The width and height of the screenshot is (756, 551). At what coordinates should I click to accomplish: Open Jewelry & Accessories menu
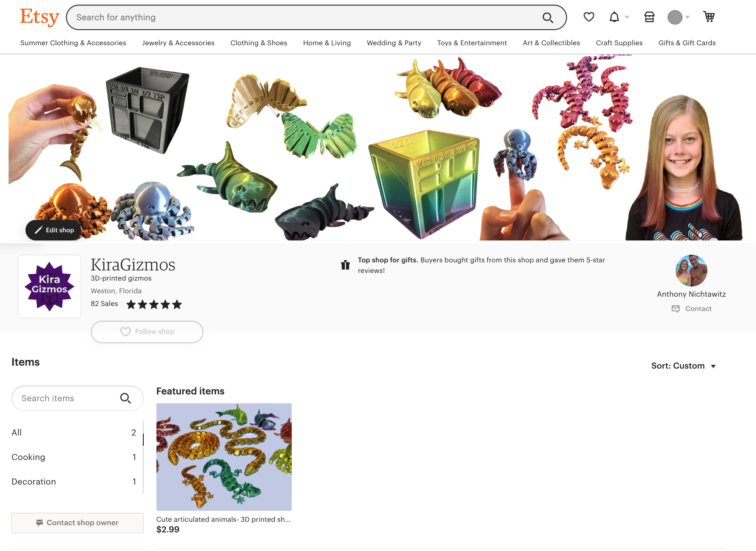[178, 43]
